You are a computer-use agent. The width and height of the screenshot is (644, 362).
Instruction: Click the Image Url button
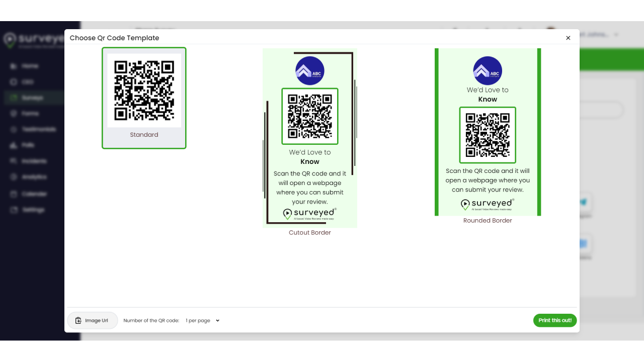click(x=93, y=321)
